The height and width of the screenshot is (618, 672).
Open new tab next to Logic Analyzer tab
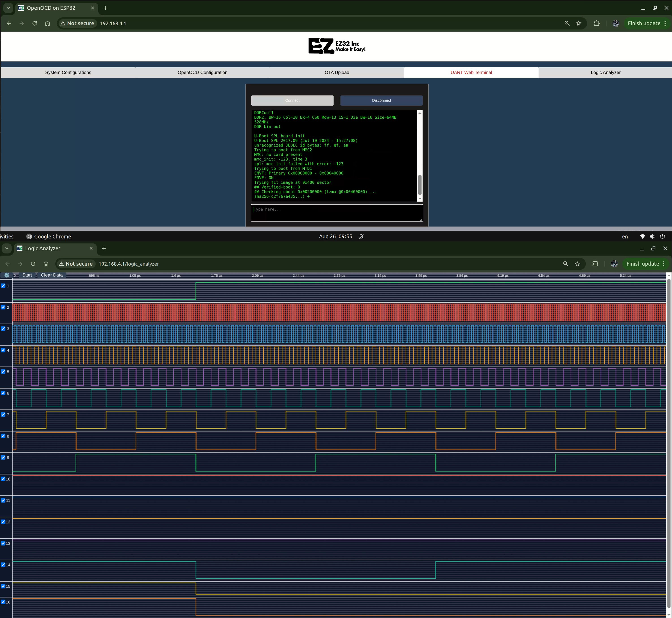[104, 248]
